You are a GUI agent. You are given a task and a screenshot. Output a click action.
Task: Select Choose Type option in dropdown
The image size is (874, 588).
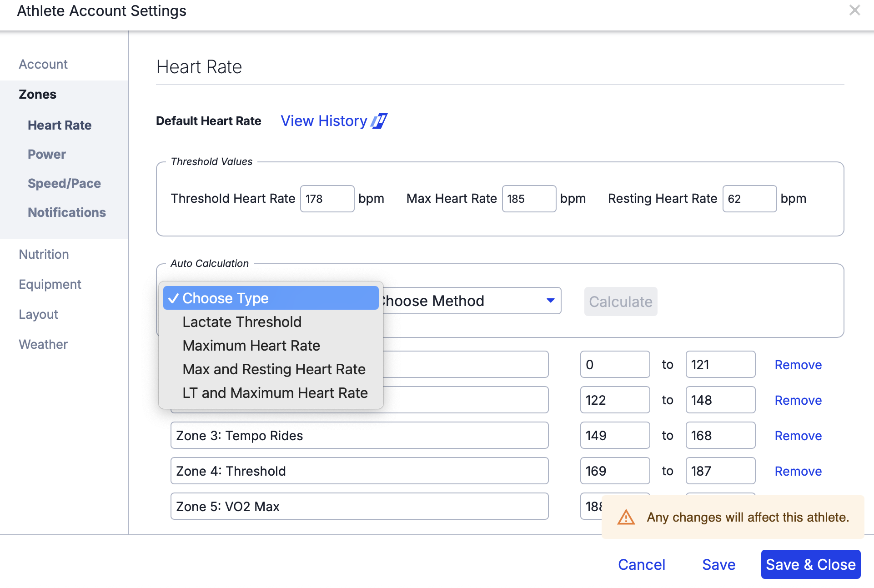click(x=271, y=298)
